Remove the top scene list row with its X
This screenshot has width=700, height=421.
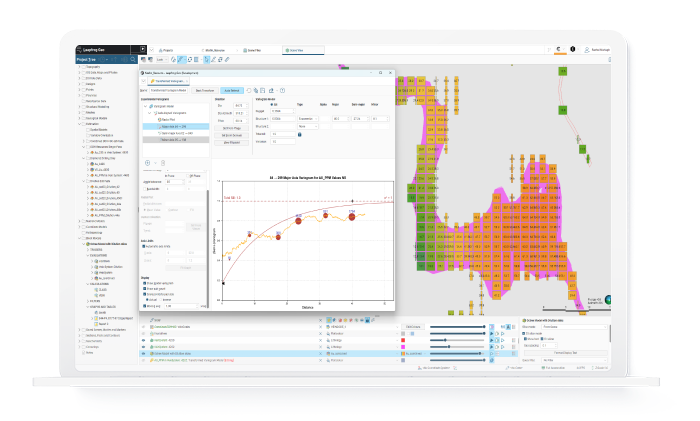tap(321, 327)
